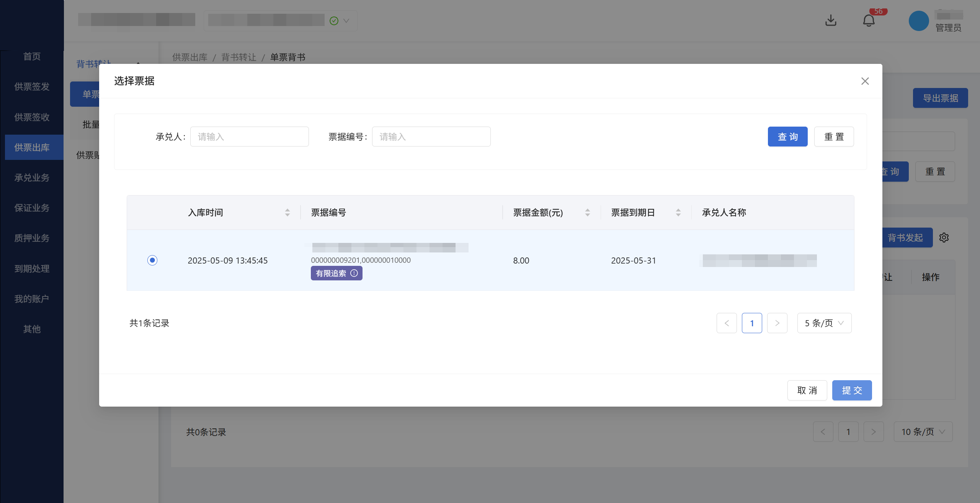
Task: Select the radio button for ticket row
Action: pos(152,260)
